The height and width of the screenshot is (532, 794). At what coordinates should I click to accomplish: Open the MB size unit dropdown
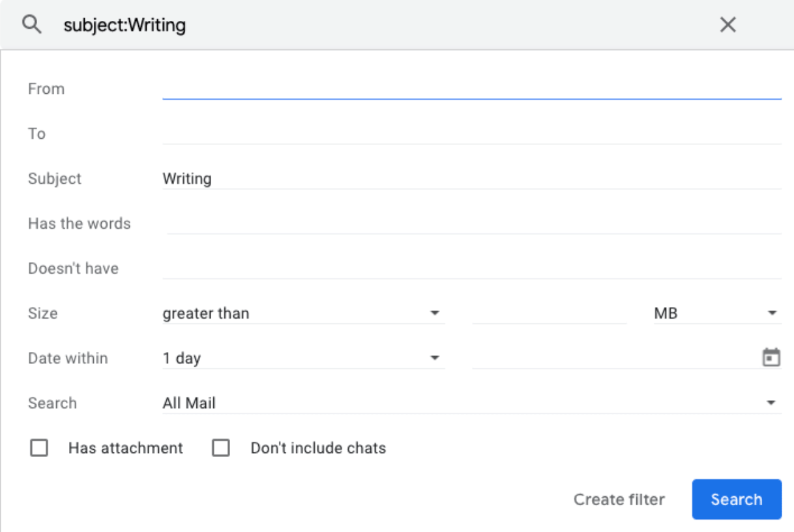click(x=716, y=314)
